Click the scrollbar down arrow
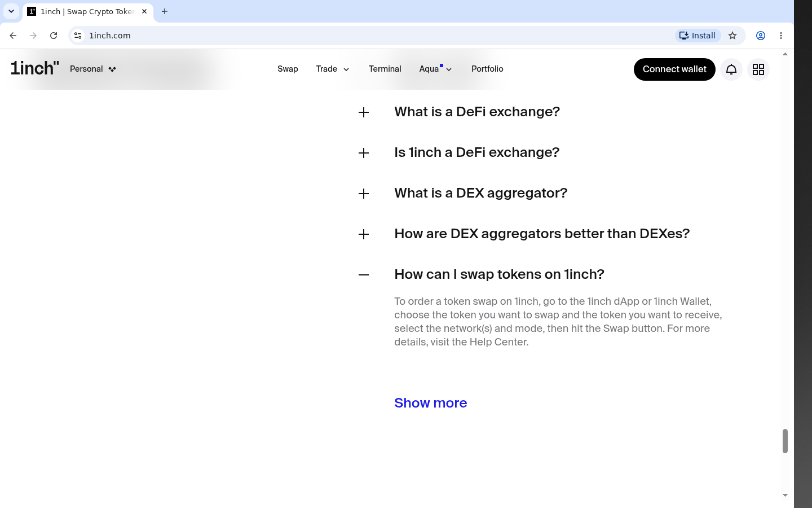 785,495
